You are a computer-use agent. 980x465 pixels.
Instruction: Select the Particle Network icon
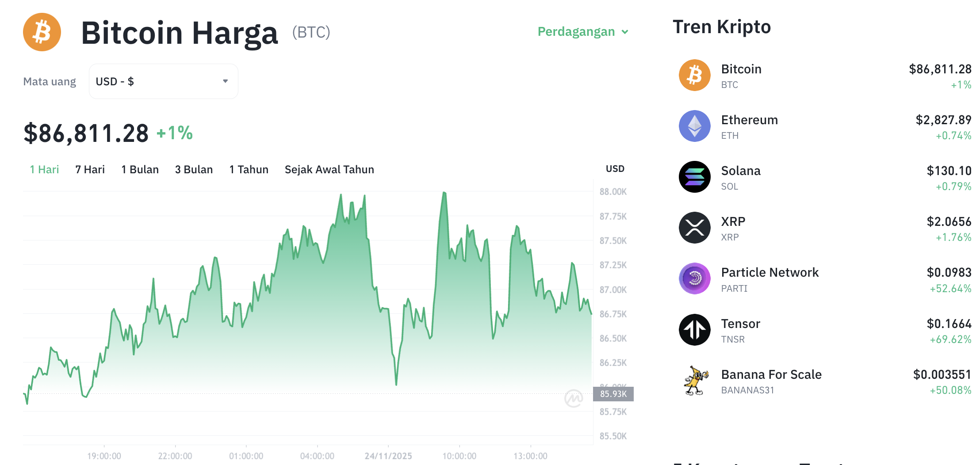(x=694, y=278)
